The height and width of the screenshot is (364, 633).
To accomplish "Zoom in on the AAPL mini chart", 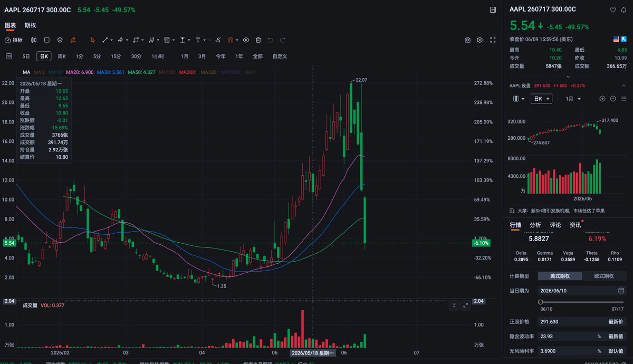I will [x=602, y=99].
